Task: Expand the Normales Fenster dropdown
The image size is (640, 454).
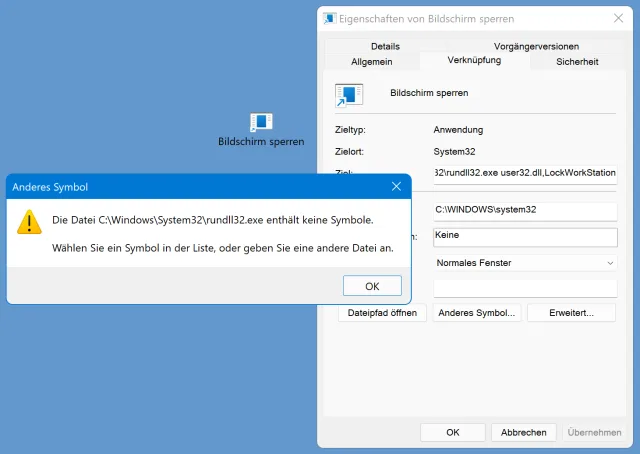Action: point(525,263)
